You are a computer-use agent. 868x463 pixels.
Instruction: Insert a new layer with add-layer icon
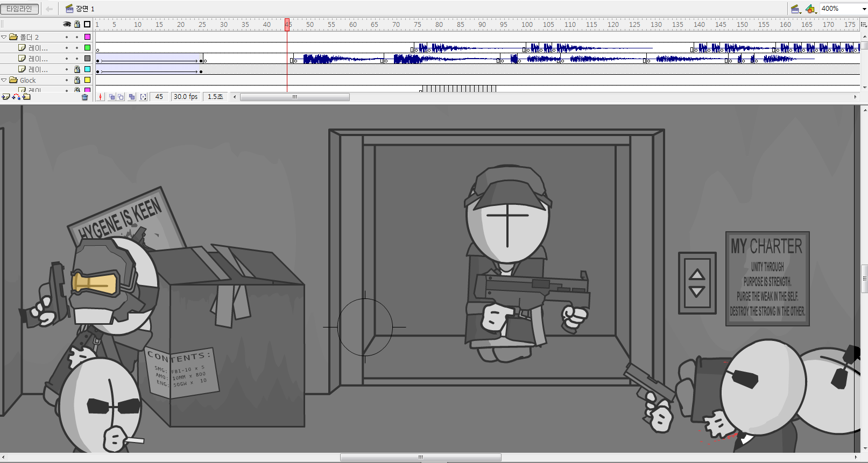pyautogui.click(x=5, y=97)
